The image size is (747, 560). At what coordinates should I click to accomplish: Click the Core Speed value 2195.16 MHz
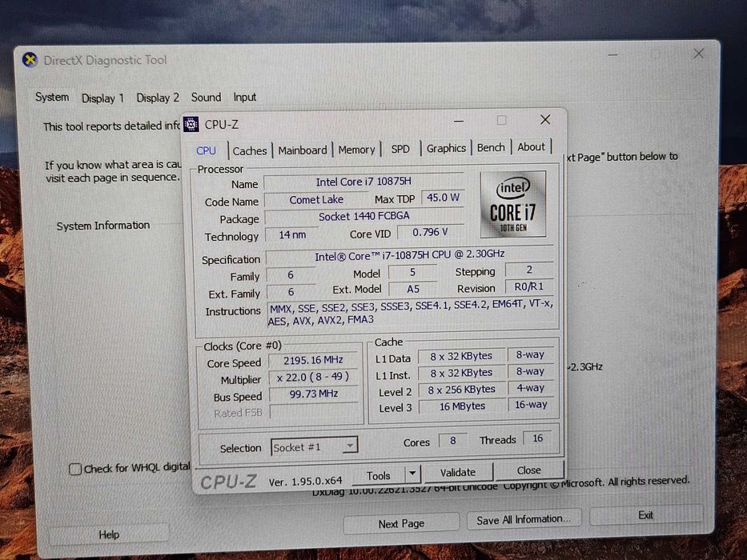[313, 361]
